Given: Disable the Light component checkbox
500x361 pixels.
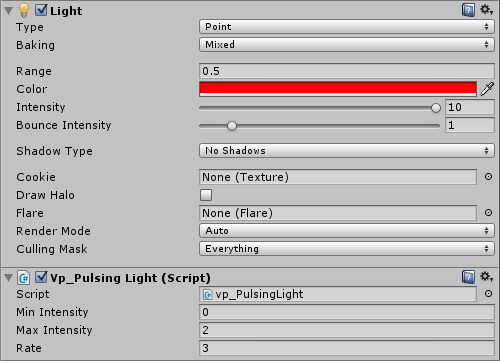Looking at the screenshot, I should click(41, 10).
